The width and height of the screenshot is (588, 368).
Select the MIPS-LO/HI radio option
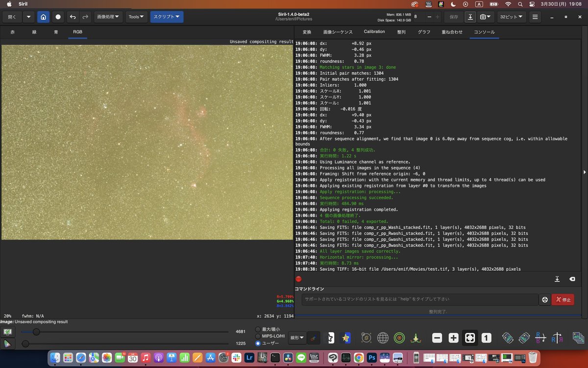[258, 336]
